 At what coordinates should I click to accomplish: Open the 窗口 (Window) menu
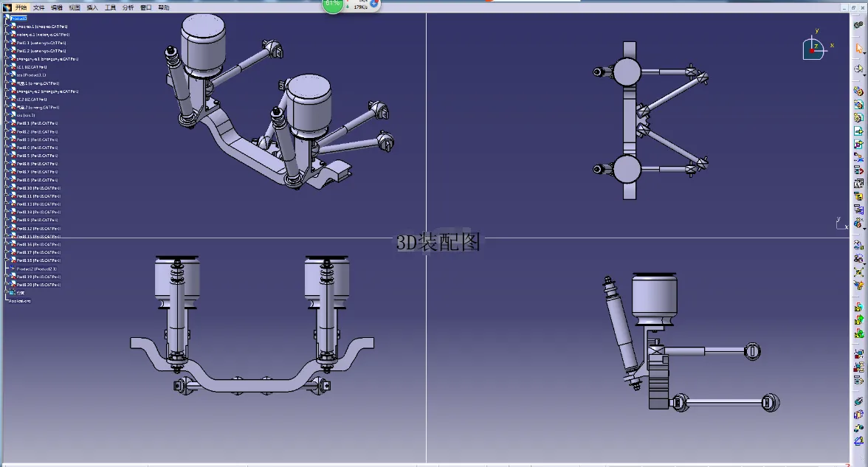click(145, 7)
